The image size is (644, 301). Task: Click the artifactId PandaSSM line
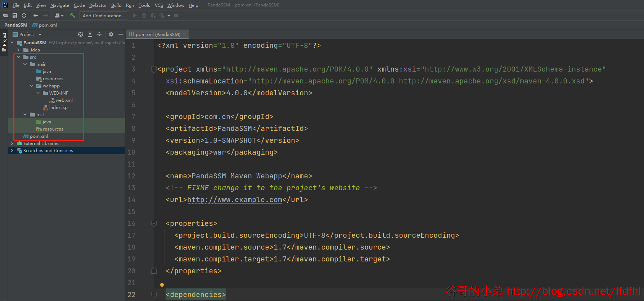pyautogui.click(x=237, y=128)
